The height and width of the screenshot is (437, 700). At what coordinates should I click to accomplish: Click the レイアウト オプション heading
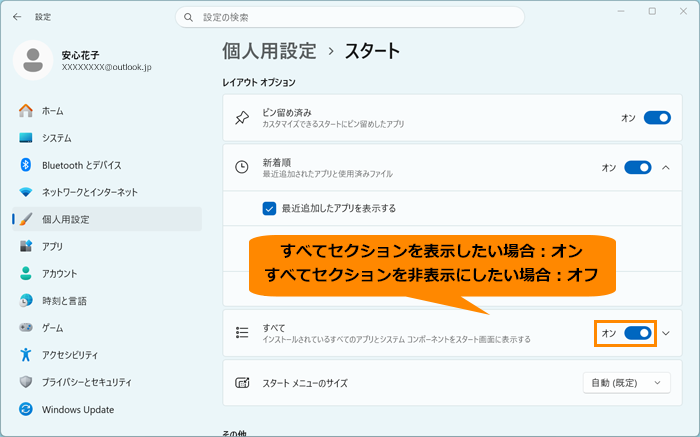(x=259, y=83)
